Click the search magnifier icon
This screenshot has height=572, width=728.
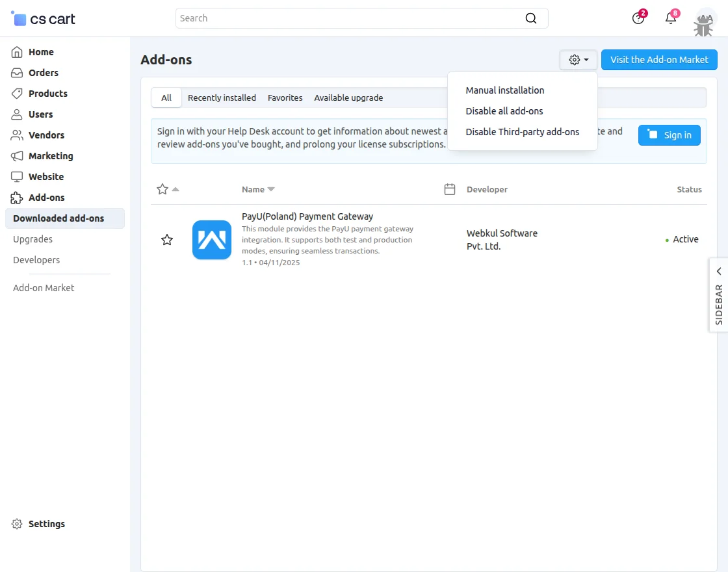point(531,18)
